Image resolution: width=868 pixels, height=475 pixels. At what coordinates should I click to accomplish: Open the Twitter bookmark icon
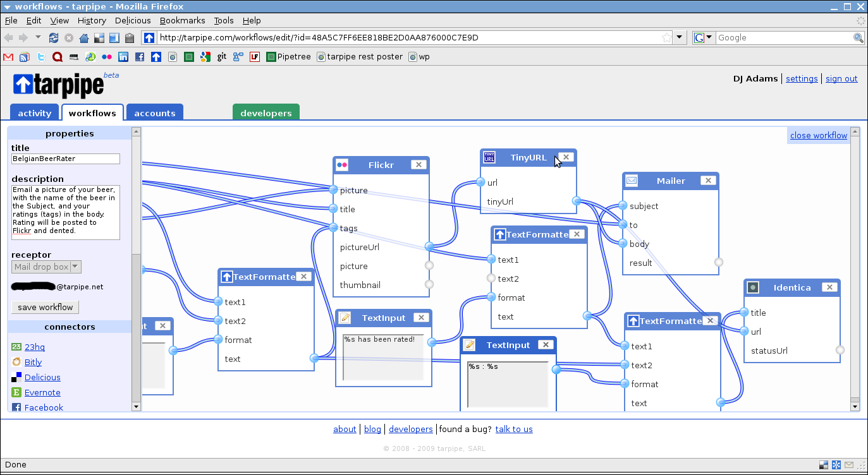pos(41,57)
